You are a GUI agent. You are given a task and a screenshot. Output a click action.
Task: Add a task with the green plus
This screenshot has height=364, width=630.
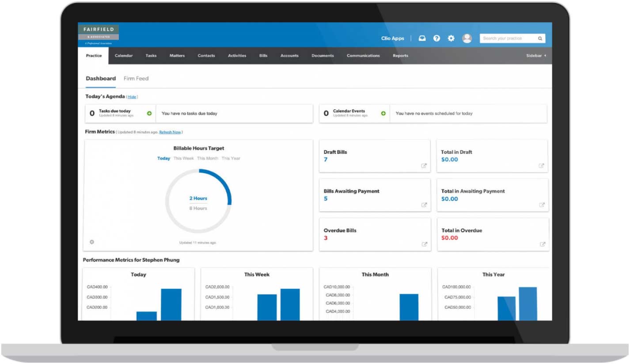pyautogui.click(x=149, y=114)
